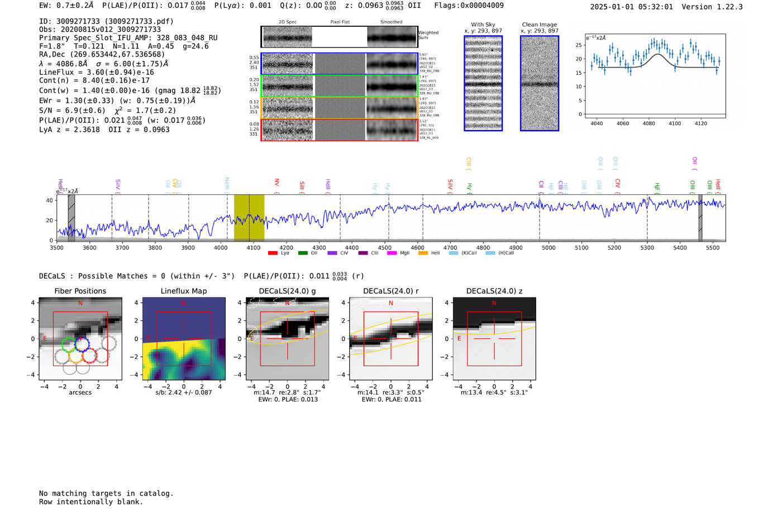
Task: Click the Primary Spec_Slot_IFU_AMP line
Action: pyautogui.click(x=128, y=38)
